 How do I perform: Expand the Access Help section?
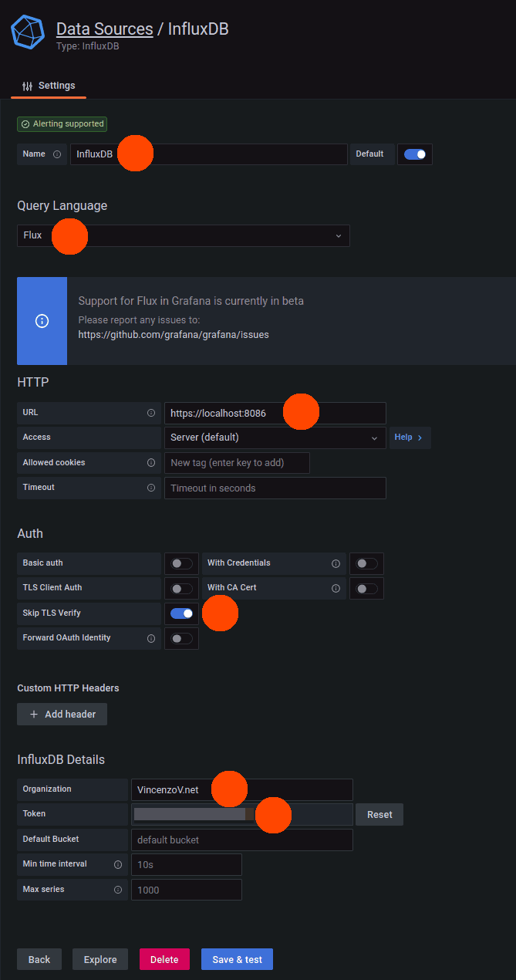[410, 438]
